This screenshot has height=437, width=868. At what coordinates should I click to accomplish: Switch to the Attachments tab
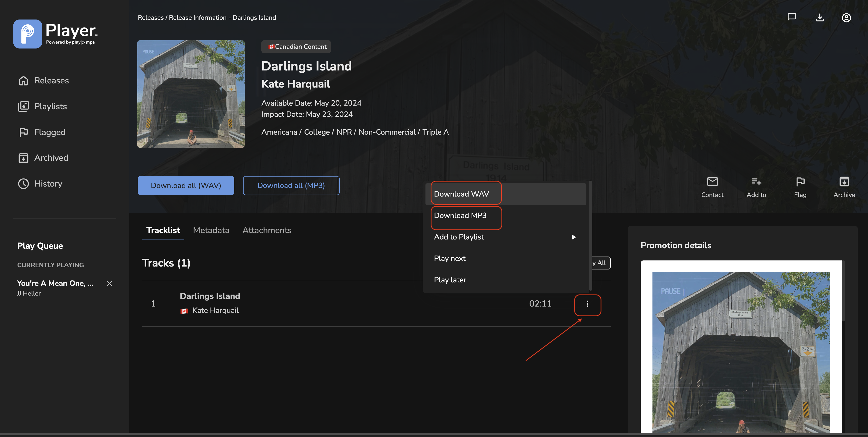(x=267, y=230)
